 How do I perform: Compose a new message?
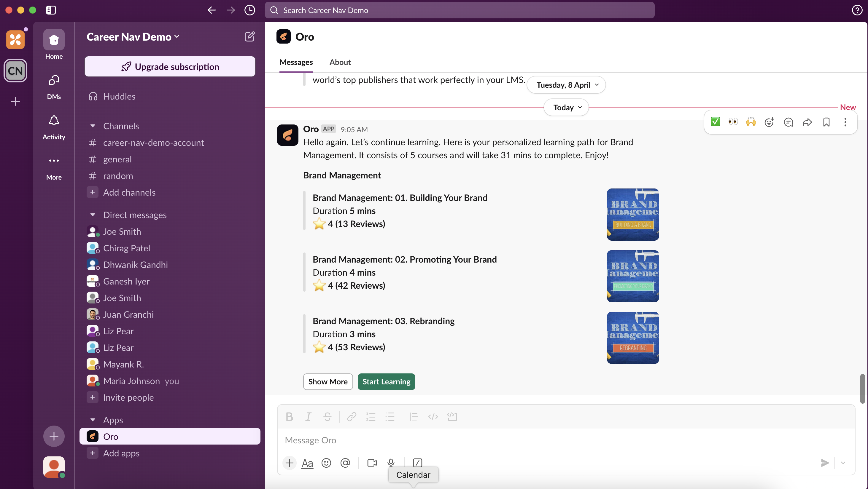249,36
